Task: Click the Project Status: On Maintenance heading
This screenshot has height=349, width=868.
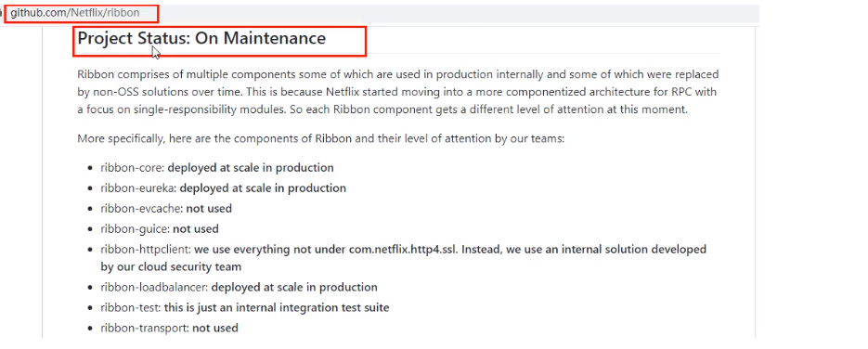Action: 201,38
